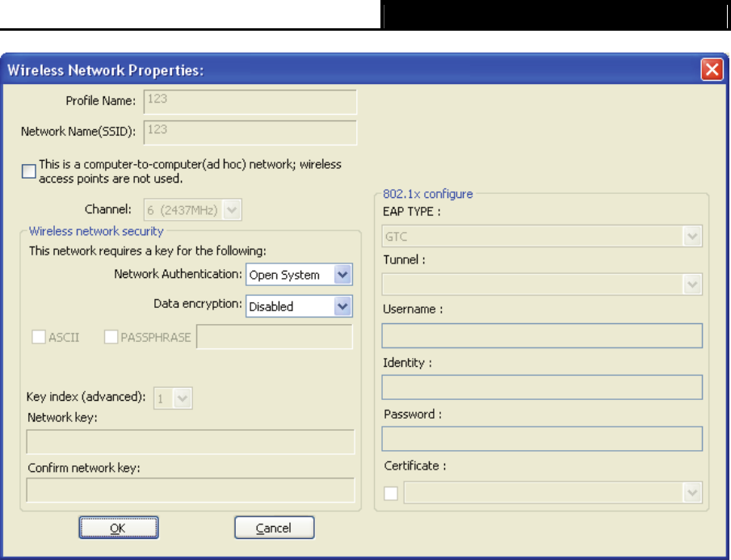The image size is (731, 560).
Task: Click the Network key input field
Action: (x=190, y=441)
